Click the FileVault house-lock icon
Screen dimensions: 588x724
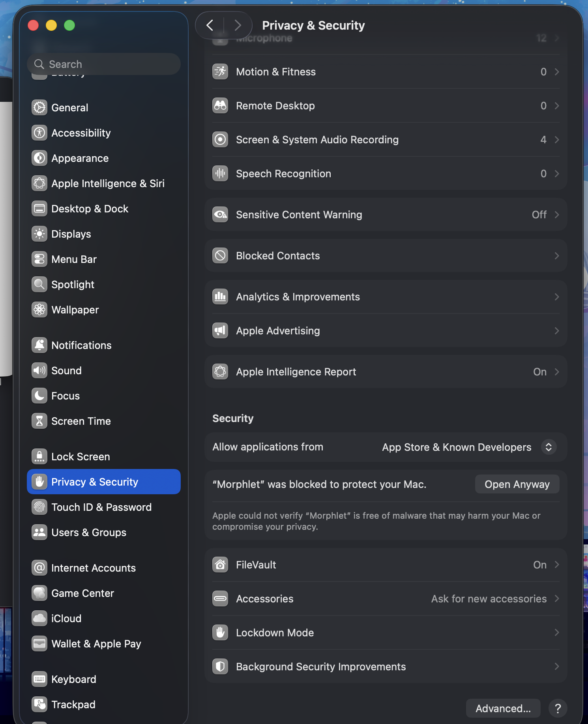[x=220, y=565]
